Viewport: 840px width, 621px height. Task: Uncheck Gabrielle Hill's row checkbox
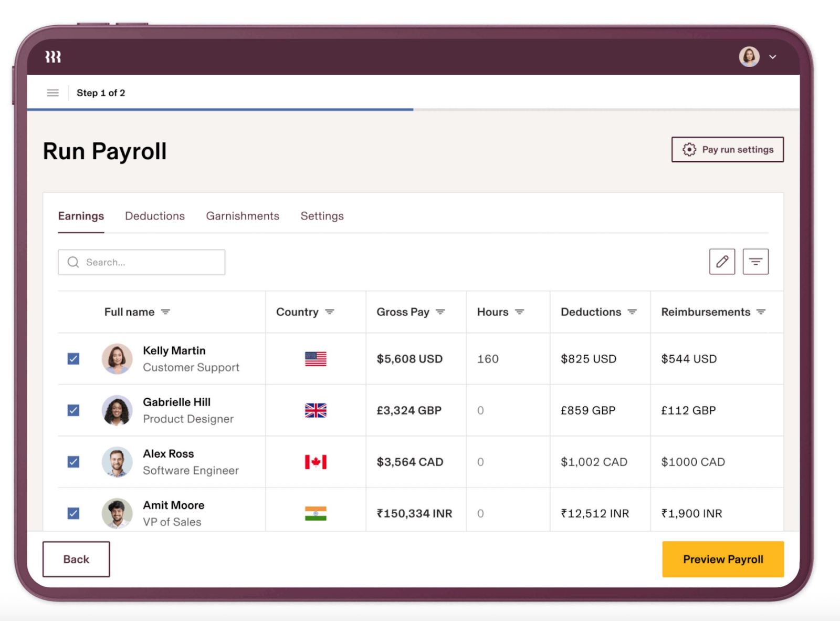(73, 411)
